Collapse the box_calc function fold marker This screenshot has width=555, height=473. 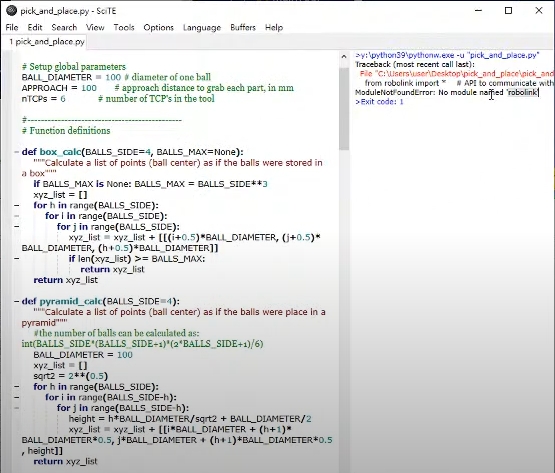pos(16,152)
